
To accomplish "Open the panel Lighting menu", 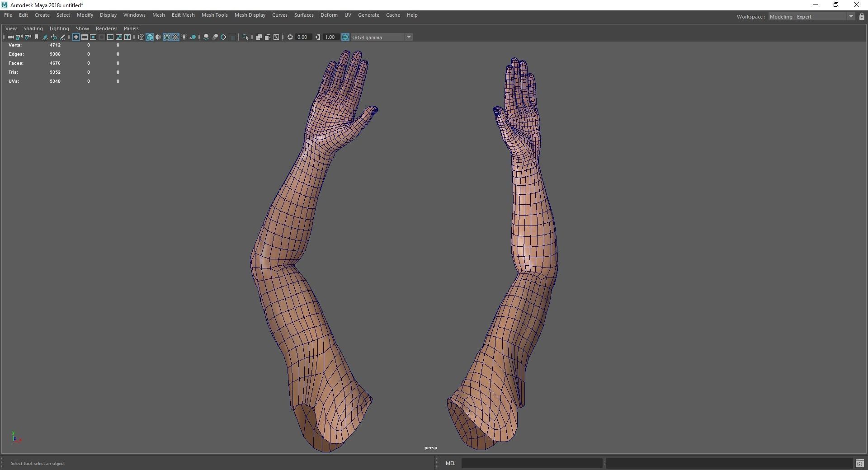I will tap(59, 28).
